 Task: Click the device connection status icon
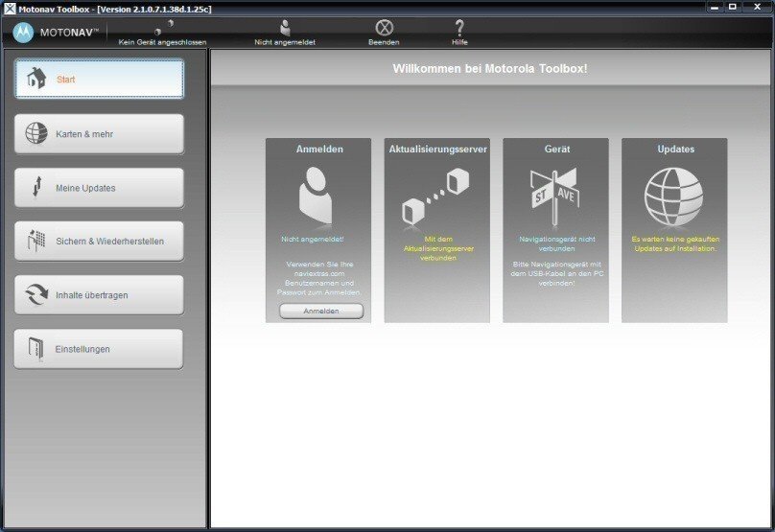click(164, 28)
